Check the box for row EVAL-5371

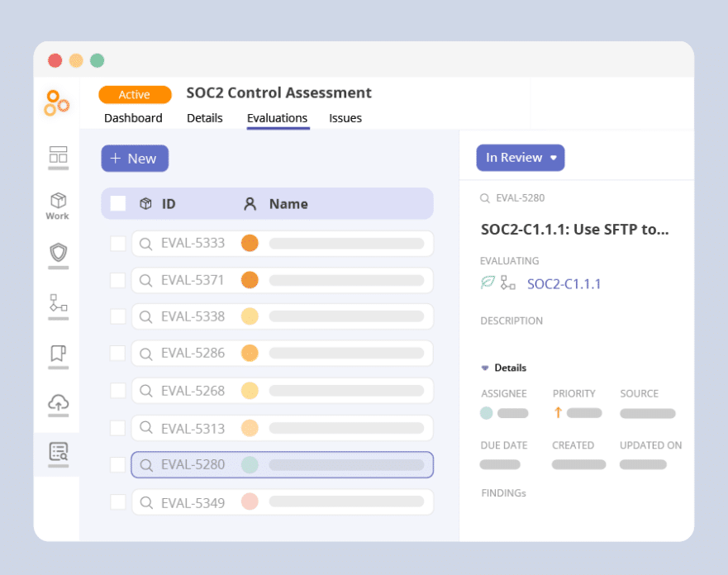118,280
